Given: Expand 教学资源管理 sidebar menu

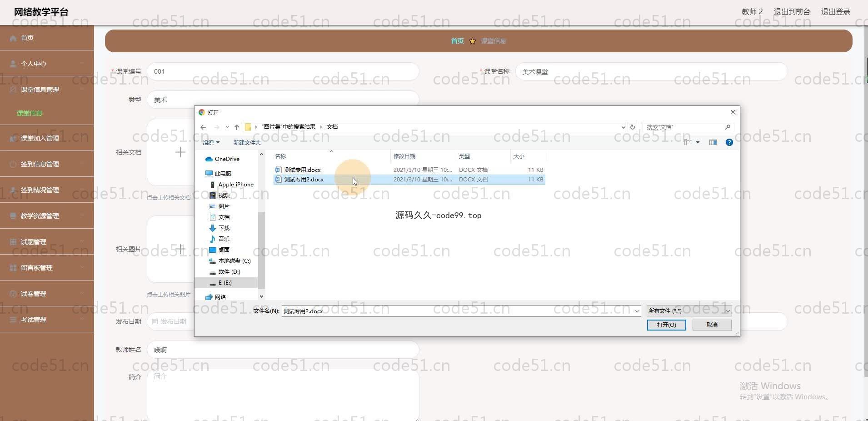Looking at the screenshot, I should [47, 216].
